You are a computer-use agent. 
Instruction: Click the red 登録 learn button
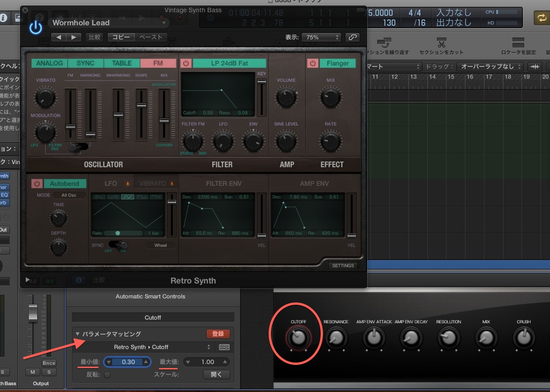218,334
